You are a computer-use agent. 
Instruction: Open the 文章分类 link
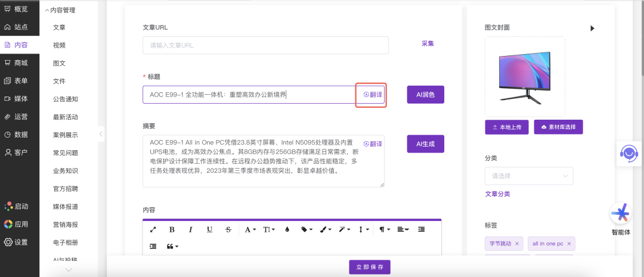point(497,194)
